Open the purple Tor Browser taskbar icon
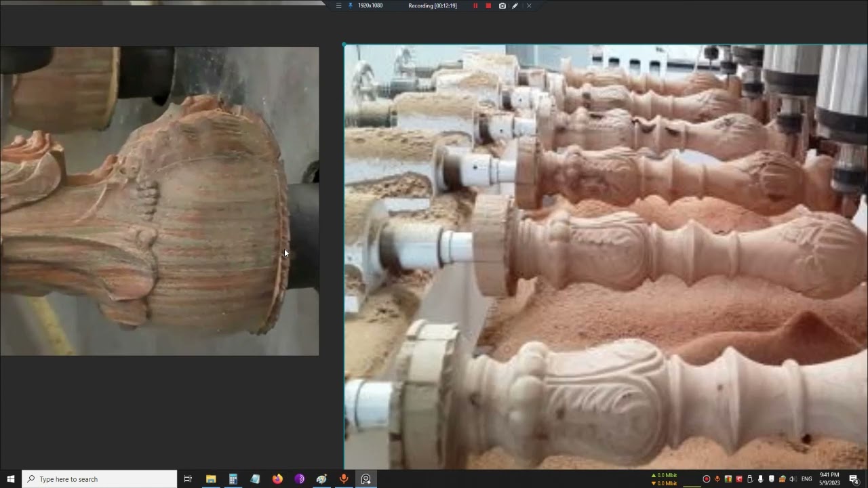This screenshot has width=868, height=488. [x=300, y=479]
